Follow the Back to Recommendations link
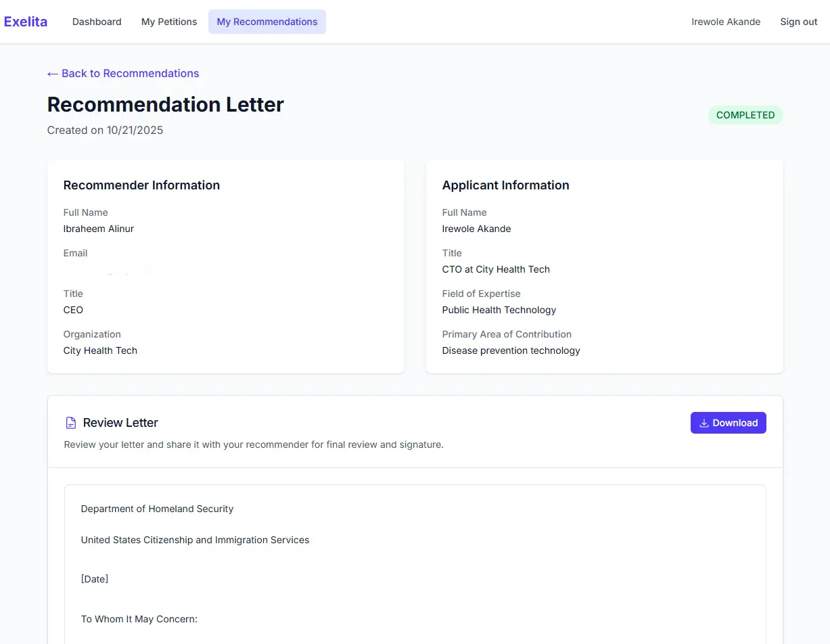Image resolution: width=830 pixels, height=644 pixels. [x=130, y=73]
